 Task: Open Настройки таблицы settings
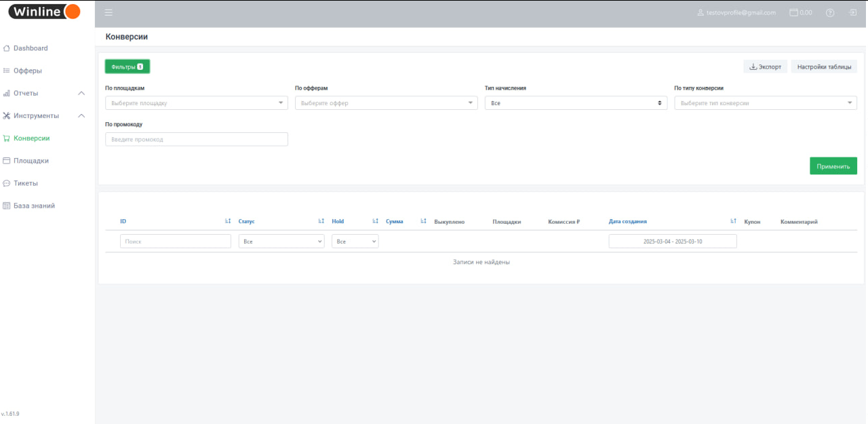point(823,66)
